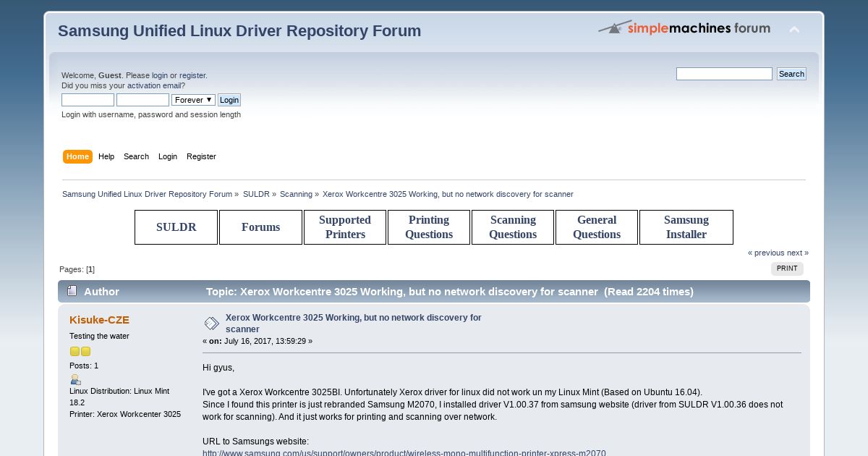868x456 pixels.
Task: Click the Simple Machines Forum logo
Action: [684, 28]
